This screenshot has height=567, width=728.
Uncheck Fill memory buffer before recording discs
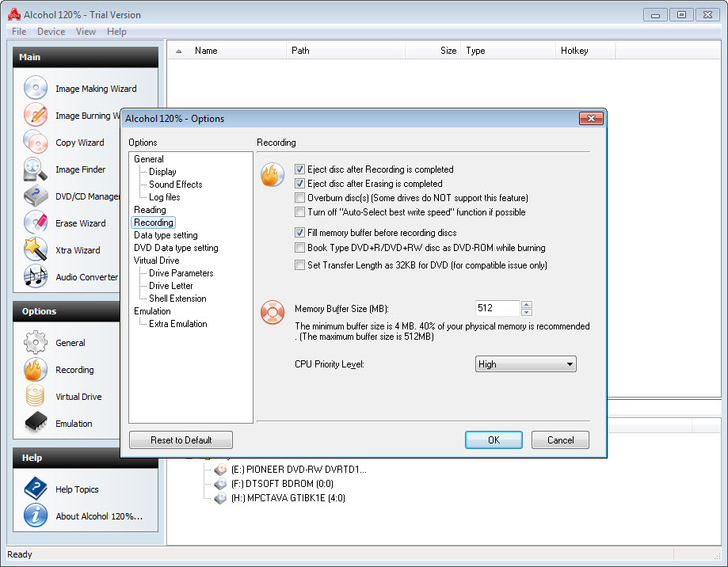point(300,233)
